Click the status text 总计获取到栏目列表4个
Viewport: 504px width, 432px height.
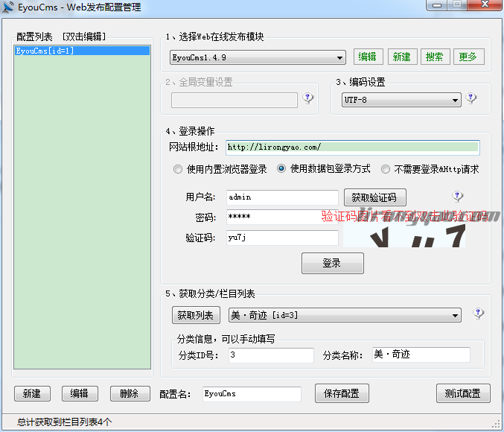(64, 422)
